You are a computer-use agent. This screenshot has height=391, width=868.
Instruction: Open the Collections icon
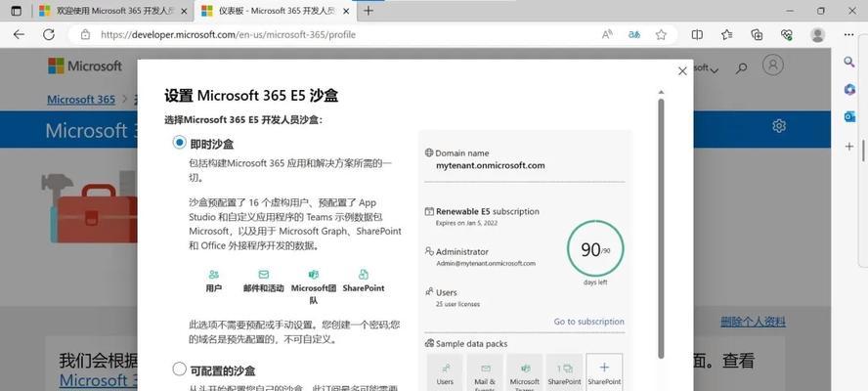(x=757, y=34)
